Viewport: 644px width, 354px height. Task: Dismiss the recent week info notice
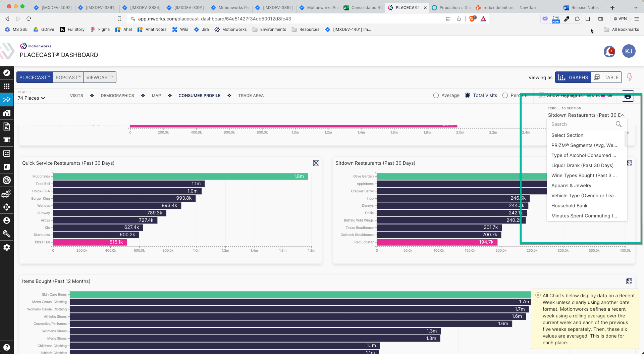[538, 295]
